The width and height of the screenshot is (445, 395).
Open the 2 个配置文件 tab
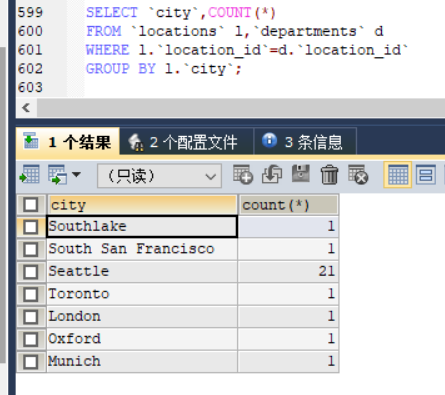(187, 142)
